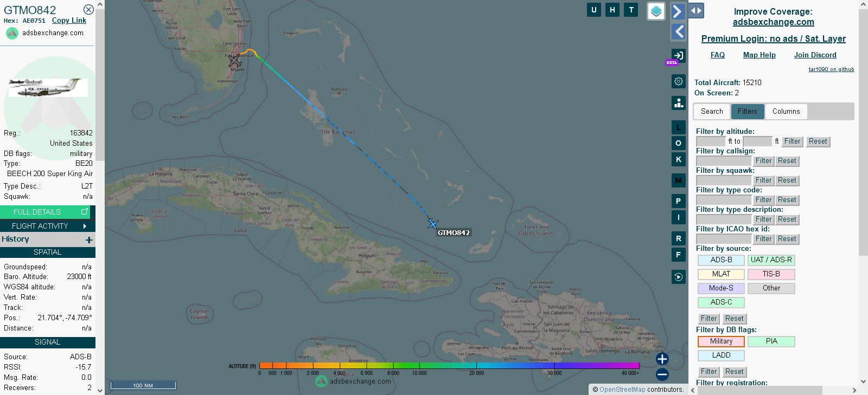Reset the callsign filter

pos(787,161)
